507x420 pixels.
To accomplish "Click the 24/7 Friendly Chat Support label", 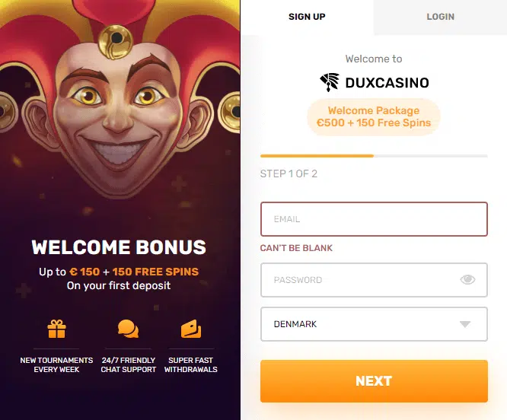I will point(129,364).
